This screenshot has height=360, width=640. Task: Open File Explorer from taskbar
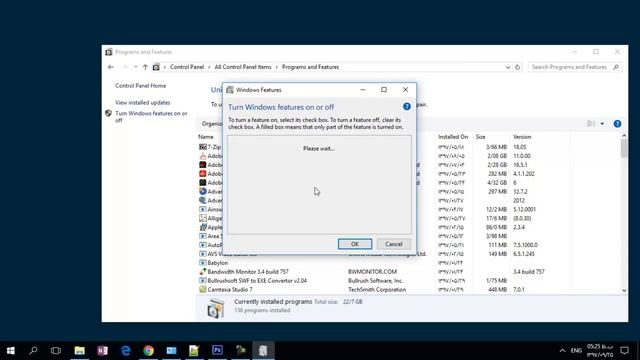pos(80,351)
